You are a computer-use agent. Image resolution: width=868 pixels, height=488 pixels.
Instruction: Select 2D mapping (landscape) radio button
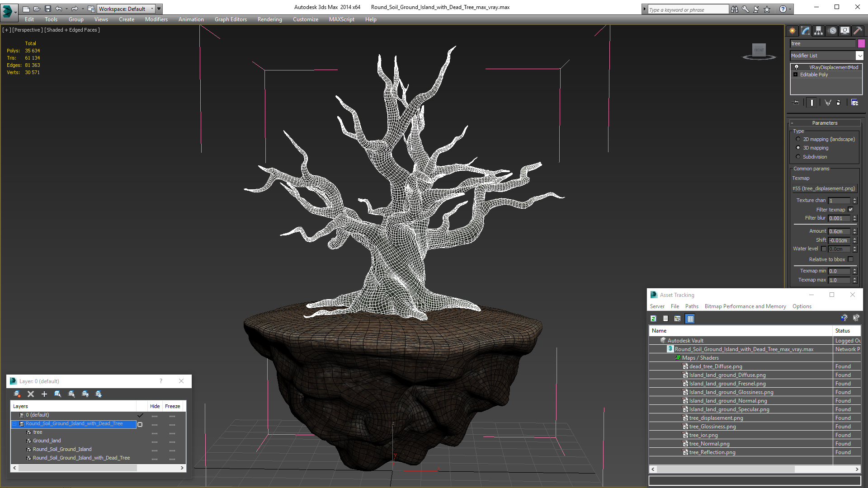tap(798, 139)
